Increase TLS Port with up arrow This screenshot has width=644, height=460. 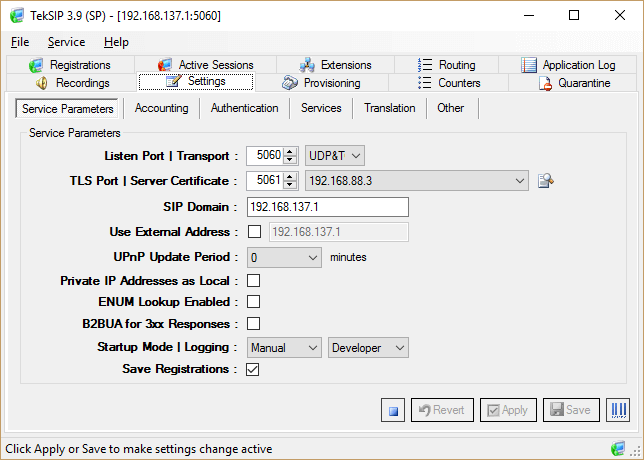click(290, 177)
